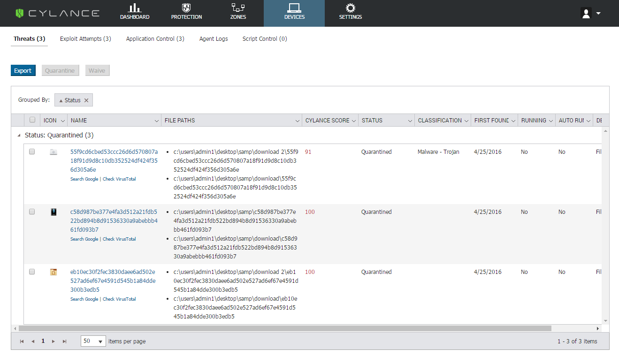The width and height of the screenshot is (619, 364).
Task: Search Google for eb10ec30f2fec threat
Action: point(84,299)
